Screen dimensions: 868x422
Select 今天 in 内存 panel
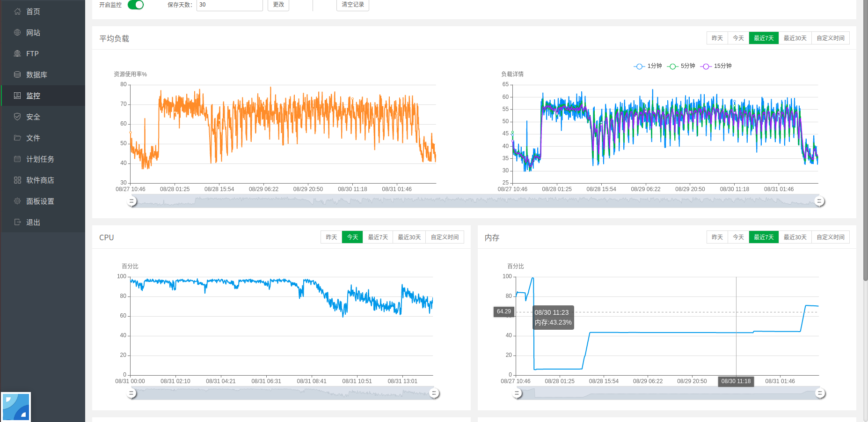click(738, 237)
